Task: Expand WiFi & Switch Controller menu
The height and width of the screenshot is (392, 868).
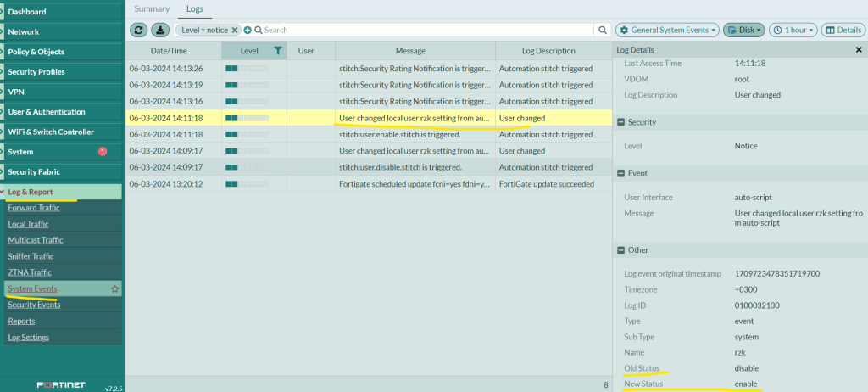Action: (x=61, y=132)
